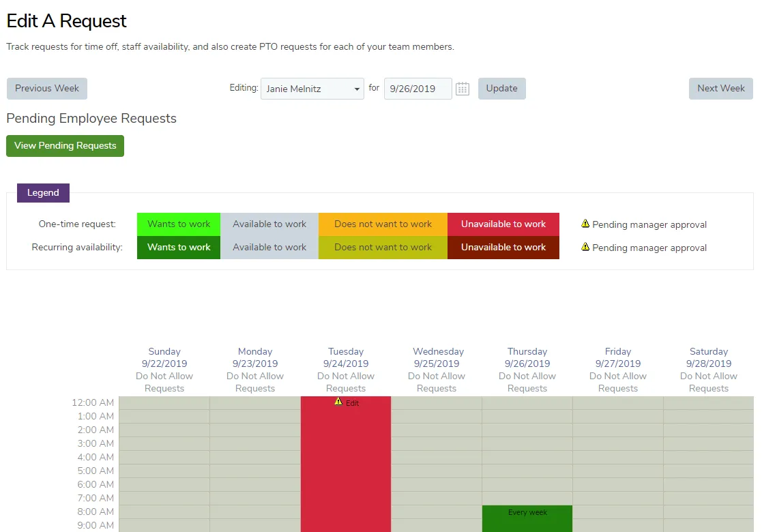This screenshot has height=532, width=762.
Task: Click Edit on Tuesday unavailable block
Action: 352,403
